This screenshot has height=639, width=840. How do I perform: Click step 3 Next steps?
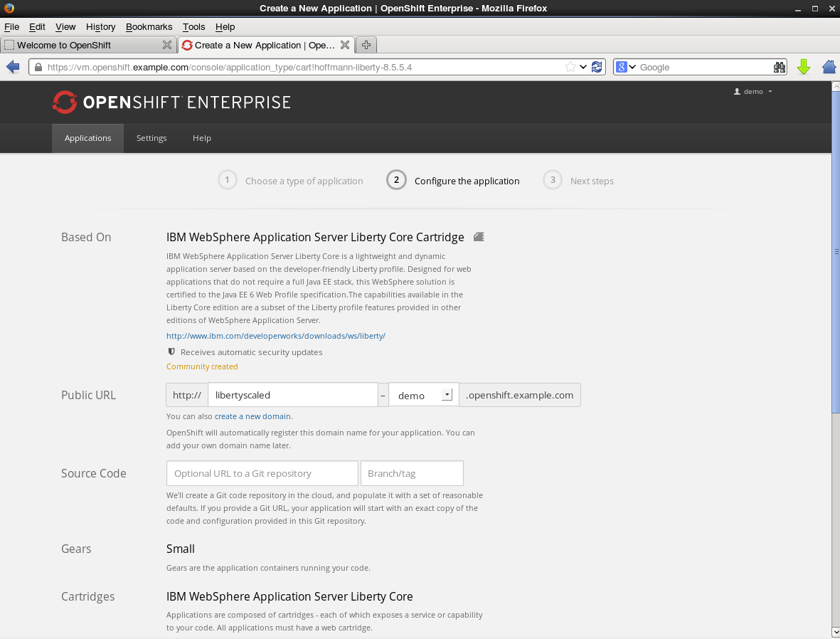point(578,181)
